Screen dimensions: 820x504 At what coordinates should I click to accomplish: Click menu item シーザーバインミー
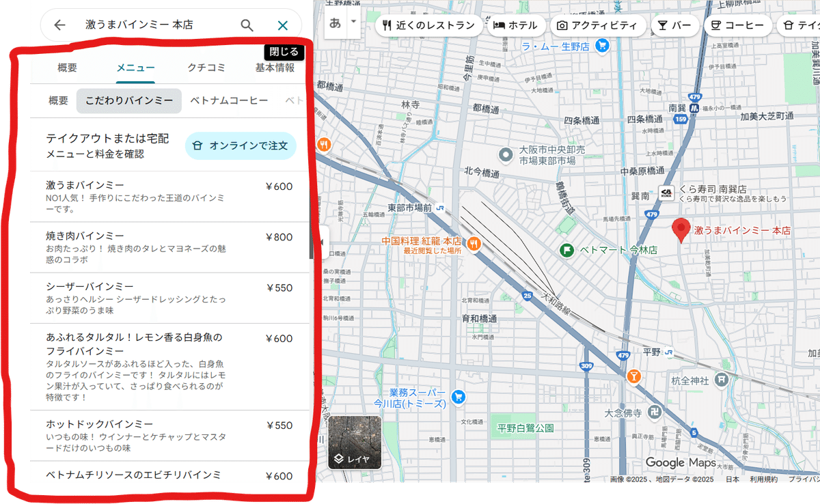point(169,298)
